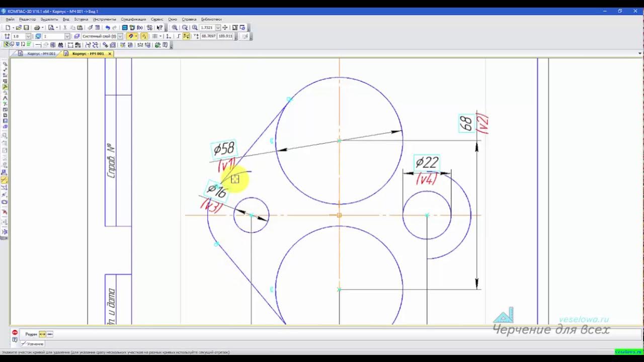The width and height of the screenshot is (644, 362).
Task: Click the Redo arrow icon
Action: pos(115,28)
